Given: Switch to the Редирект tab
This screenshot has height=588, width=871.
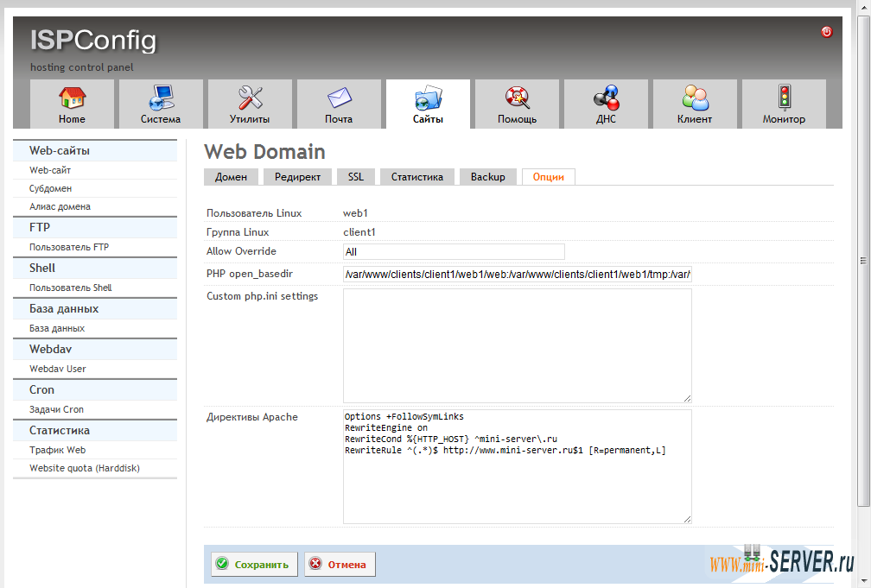Looking at the screenshot, I should pos(297,176).
